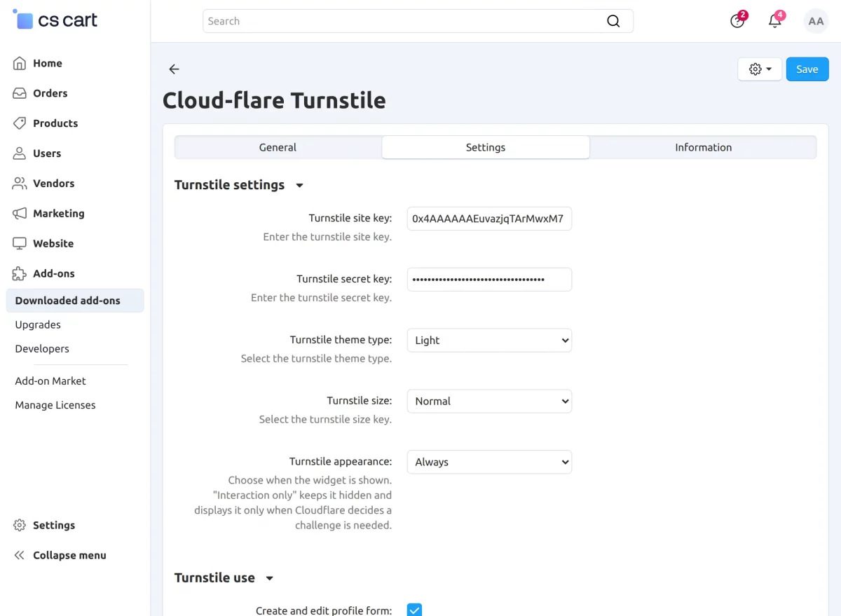
Task: Click the Marketing megaphone icon
Action: (x=20, y=214)
